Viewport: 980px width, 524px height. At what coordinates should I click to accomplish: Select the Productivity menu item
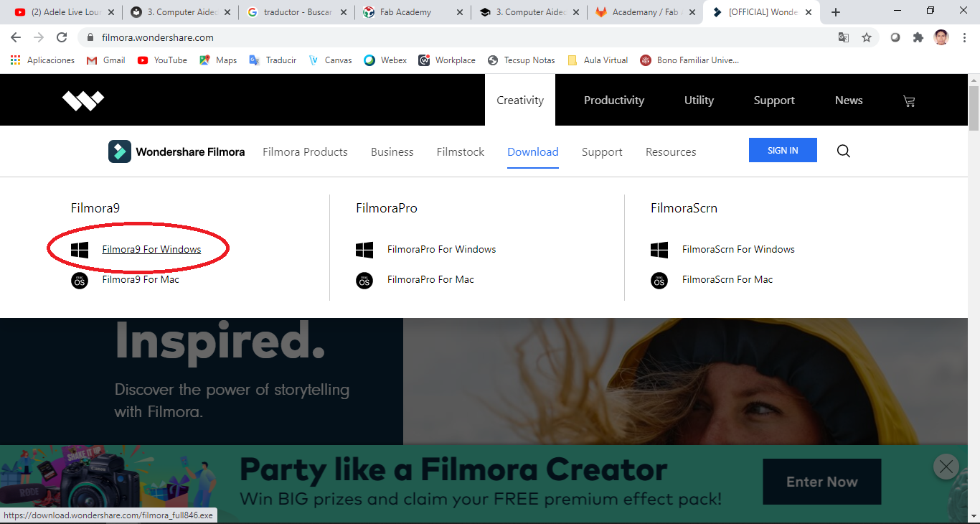point(614,100)
